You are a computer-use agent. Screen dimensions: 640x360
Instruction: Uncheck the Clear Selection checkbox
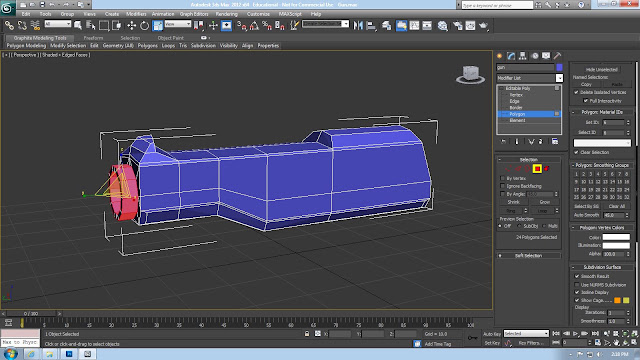coord(576,152)
